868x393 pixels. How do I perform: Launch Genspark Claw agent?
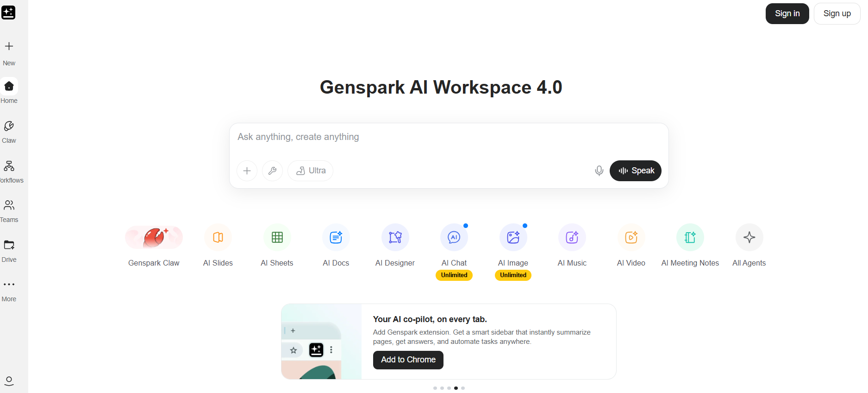tap(154, 246)
